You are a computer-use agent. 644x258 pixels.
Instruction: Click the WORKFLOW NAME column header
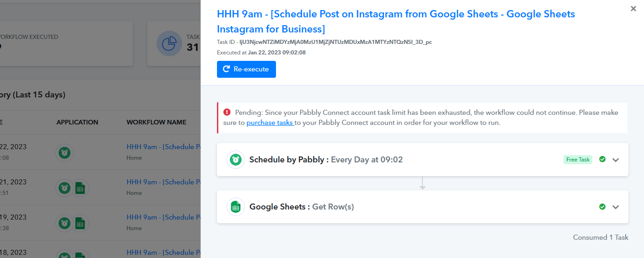tap(157, 122)
